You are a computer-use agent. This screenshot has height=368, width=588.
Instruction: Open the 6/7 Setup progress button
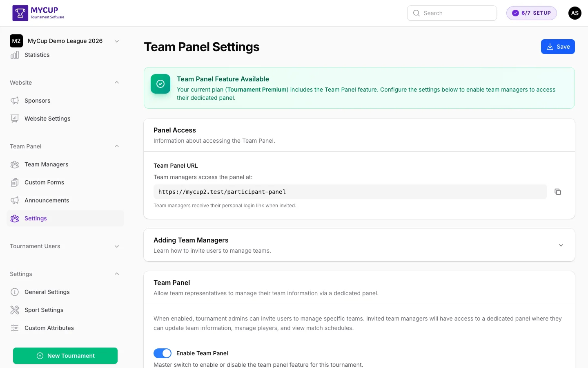click(x=532, y=13)
